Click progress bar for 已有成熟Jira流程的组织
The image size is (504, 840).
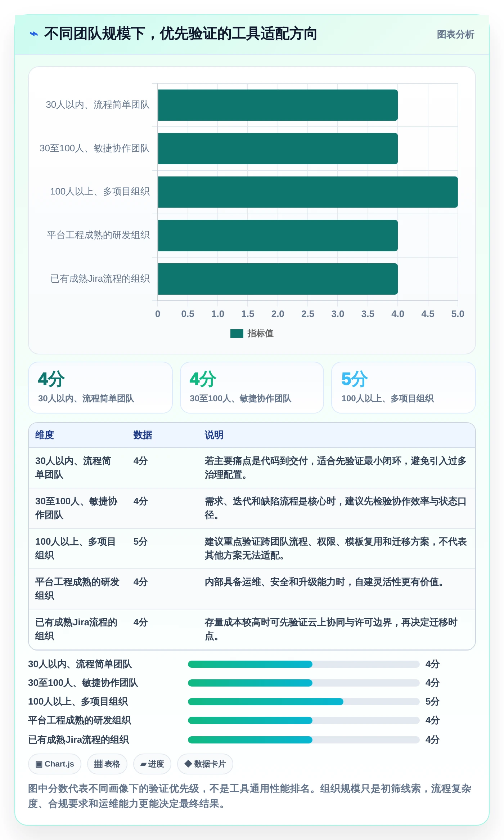coord(304,740)
